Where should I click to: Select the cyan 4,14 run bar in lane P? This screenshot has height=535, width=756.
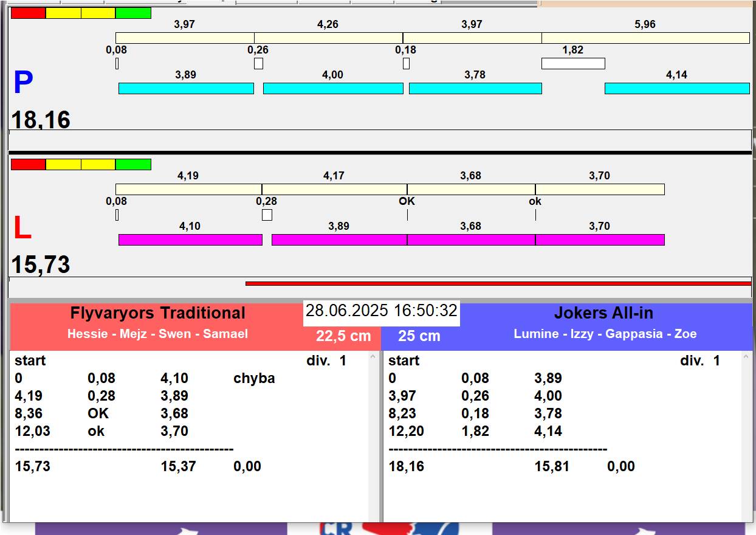coord(677,88)
